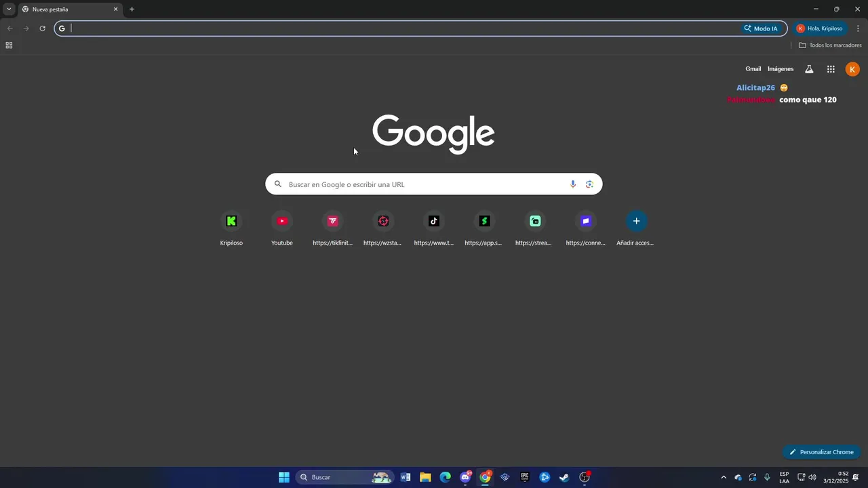Viewport: 868px width, 488px height.
Task: Open Microsoft Edge from the taskbar
Action: click(445, 477)
